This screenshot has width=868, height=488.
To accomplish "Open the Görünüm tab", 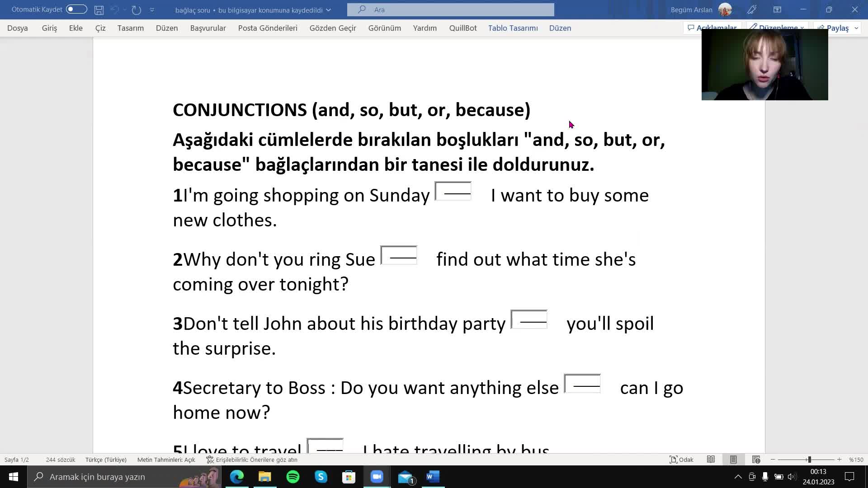I will pos(384,28).
